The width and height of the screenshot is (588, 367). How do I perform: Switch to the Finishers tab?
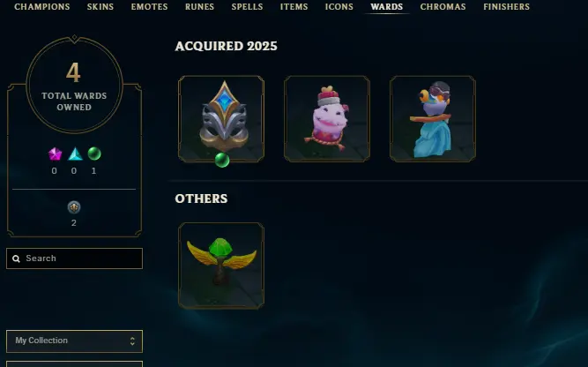click(x=506, y=7)
